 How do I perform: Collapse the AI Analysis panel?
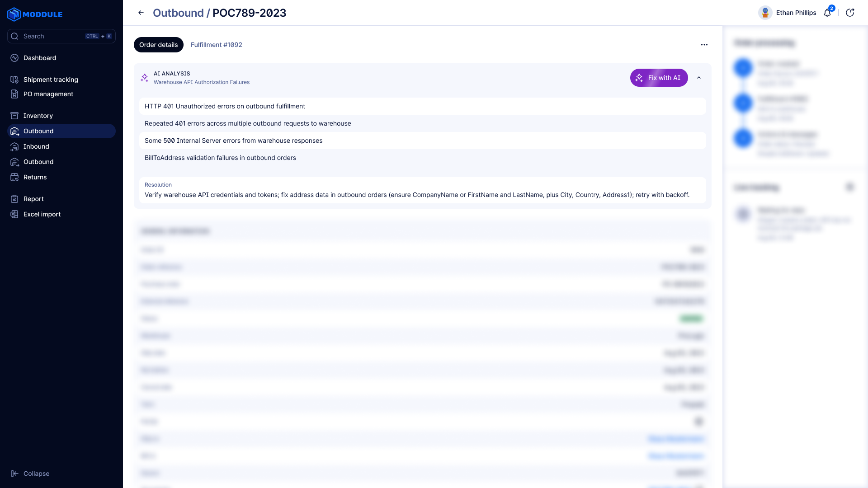coord(699,78)
